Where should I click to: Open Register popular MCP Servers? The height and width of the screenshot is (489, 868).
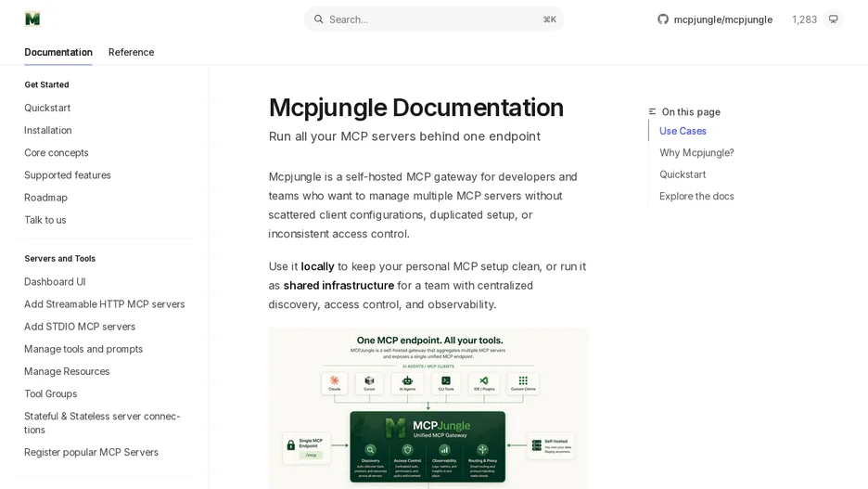[x=91, y=453]
